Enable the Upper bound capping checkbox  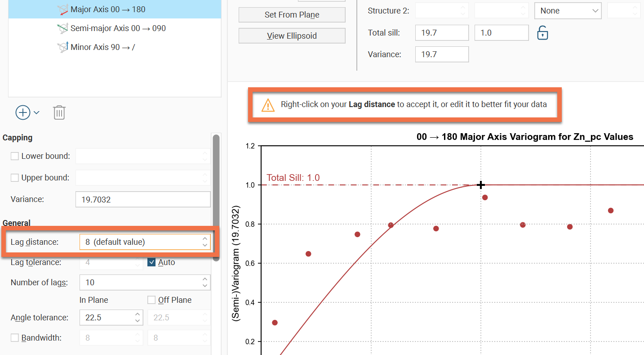15,178
